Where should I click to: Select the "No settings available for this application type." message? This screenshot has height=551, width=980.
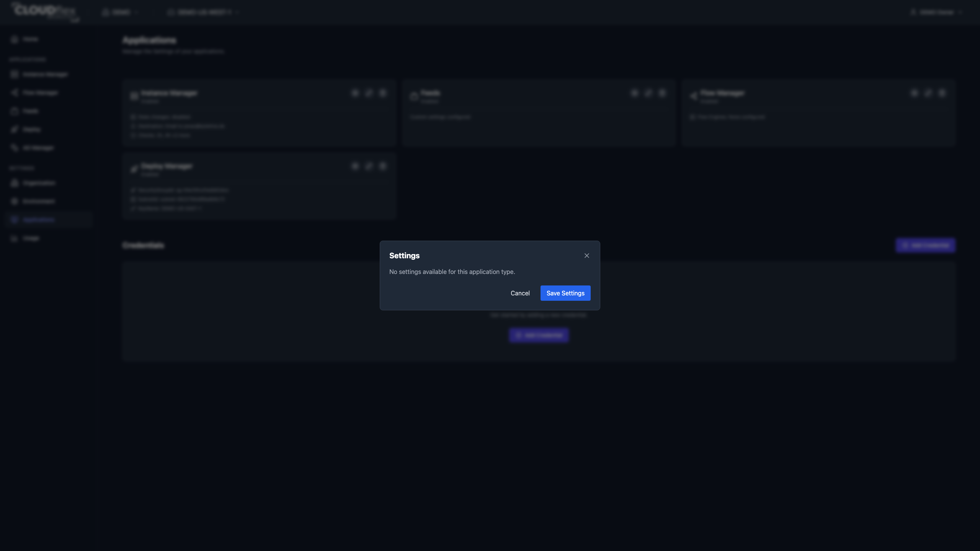[452, 272]
